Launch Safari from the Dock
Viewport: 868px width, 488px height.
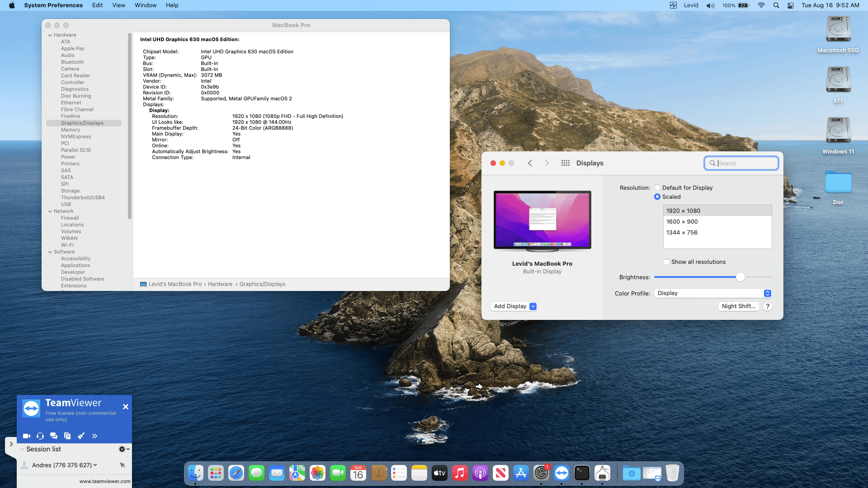(236, 473)
